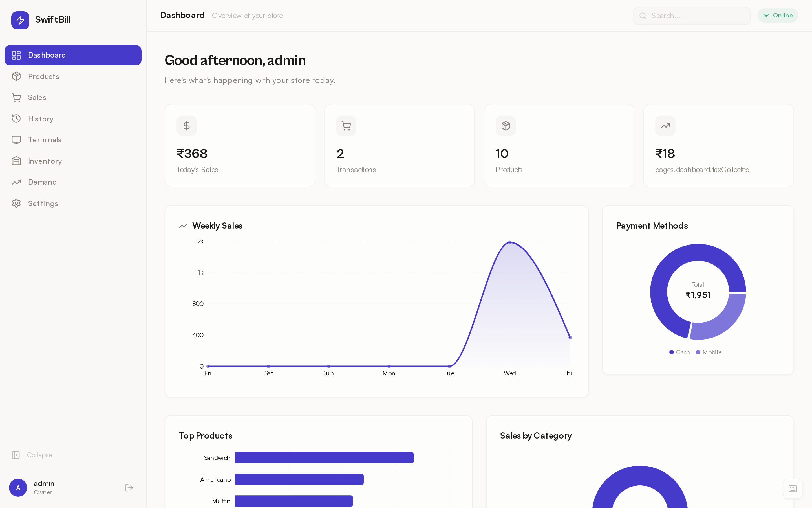Click the History clock icon in sidebar
Viewport: 812px width, 508px height.
[x=16, y=119]
